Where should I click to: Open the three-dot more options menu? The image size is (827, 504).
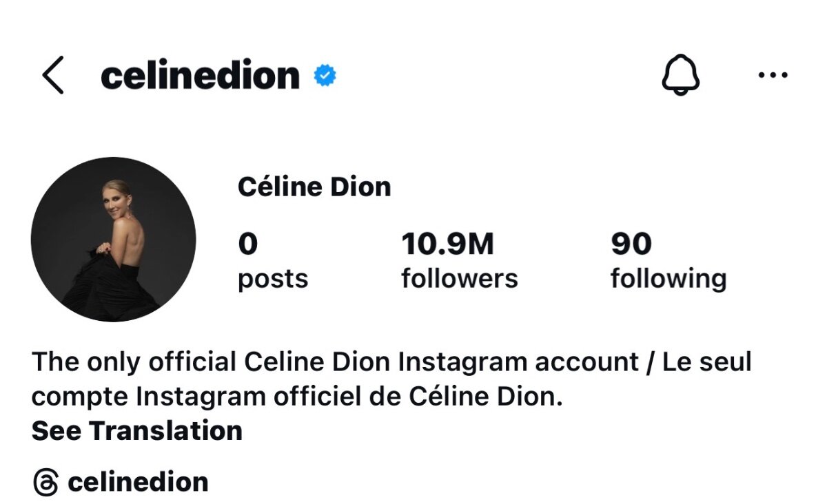(x=773, y=75)
